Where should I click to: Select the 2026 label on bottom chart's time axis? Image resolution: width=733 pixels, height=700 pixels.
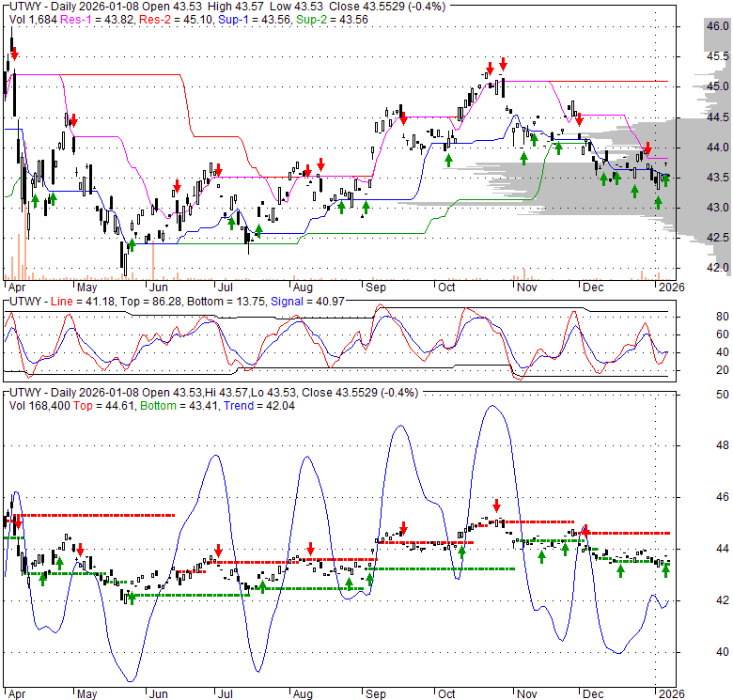tap(672, 694)
